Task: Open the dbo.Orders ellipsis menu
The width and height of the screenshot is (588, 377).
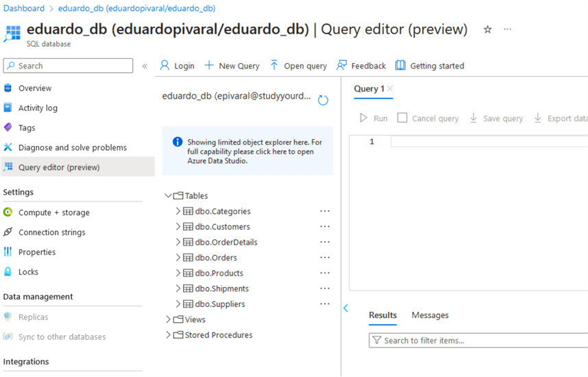Action: click(x=325, y=258)
